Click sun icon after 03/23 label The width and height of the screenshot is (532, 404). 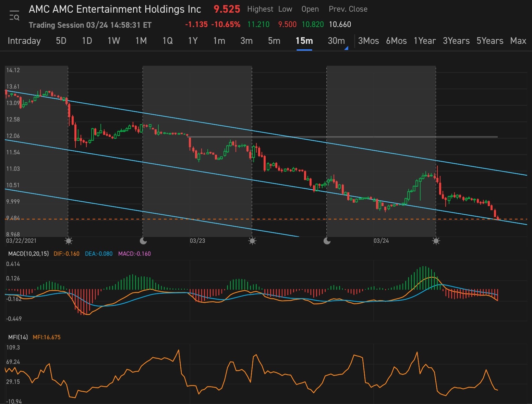(x=252, y=241)
